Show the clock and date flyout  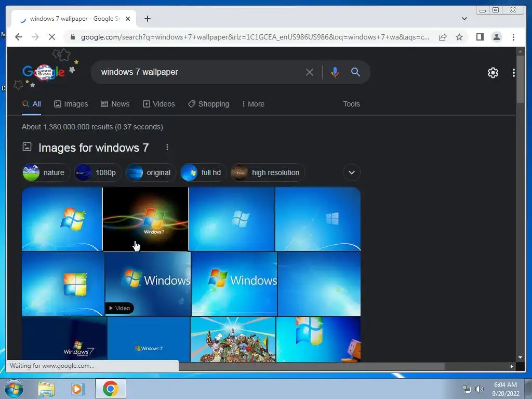point(506,389)
